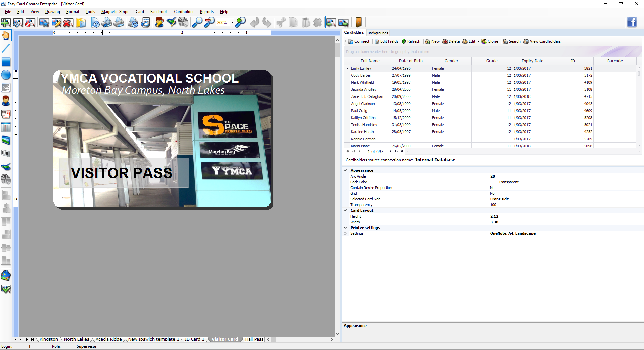
Task: Switch to the Backgrounds tab
Action: coord(378,33)
